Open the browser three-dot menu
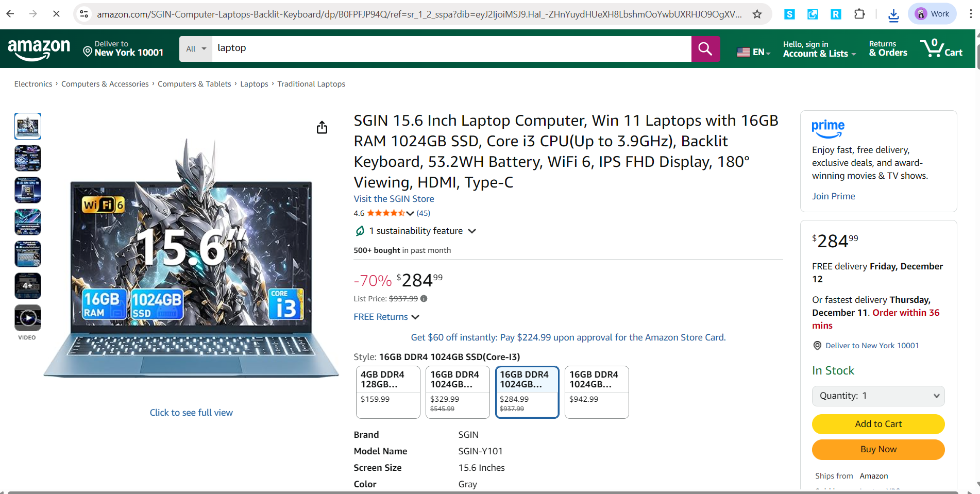 tap(971, 14)
